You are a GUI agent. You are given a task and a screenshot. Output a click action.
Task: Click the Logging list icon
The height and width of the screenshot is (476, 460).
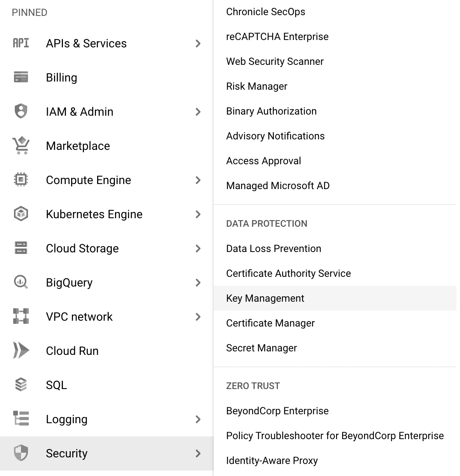(21, 419)
